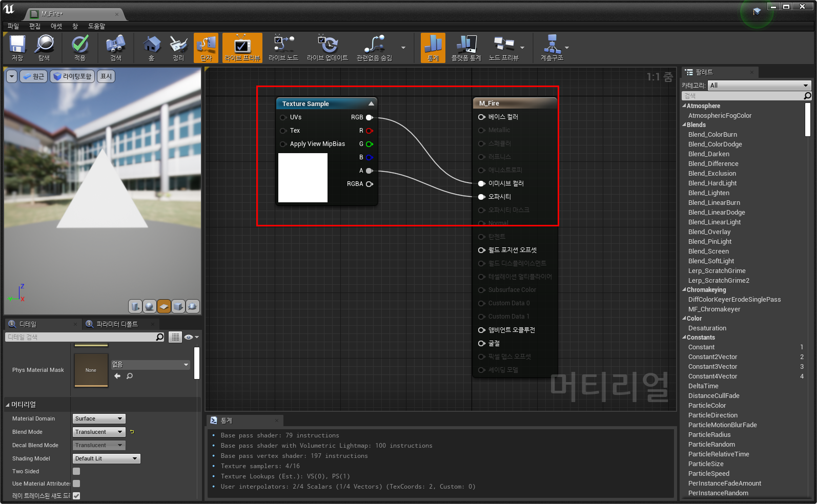Open the Phys Material Mask 없음 dropdown

(x=150, y=365)
